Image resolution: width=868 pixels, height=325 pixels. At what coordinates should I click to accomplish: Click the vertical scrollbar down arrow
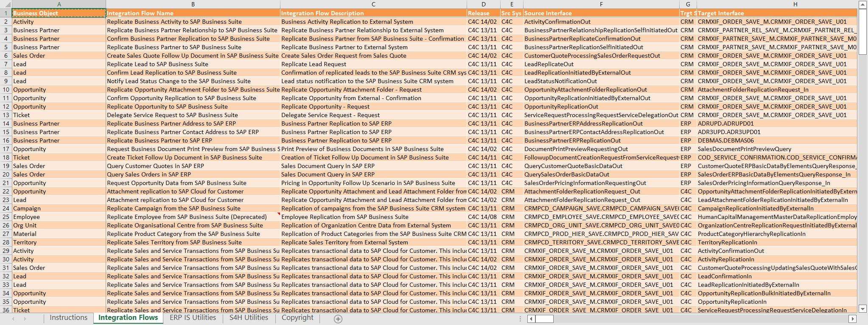click(x=862, y=309)
